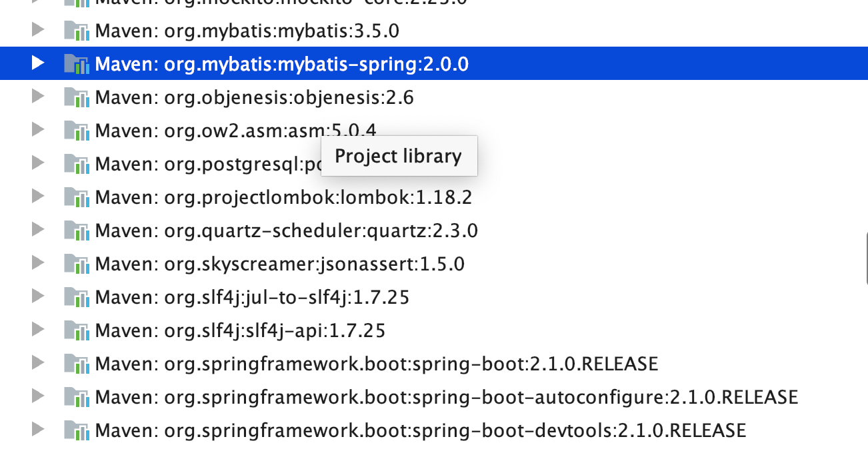Viewport: 868px width, 449px height.
Task: Expand the spring-boot-autoconfigure library node
Action: 38,396
